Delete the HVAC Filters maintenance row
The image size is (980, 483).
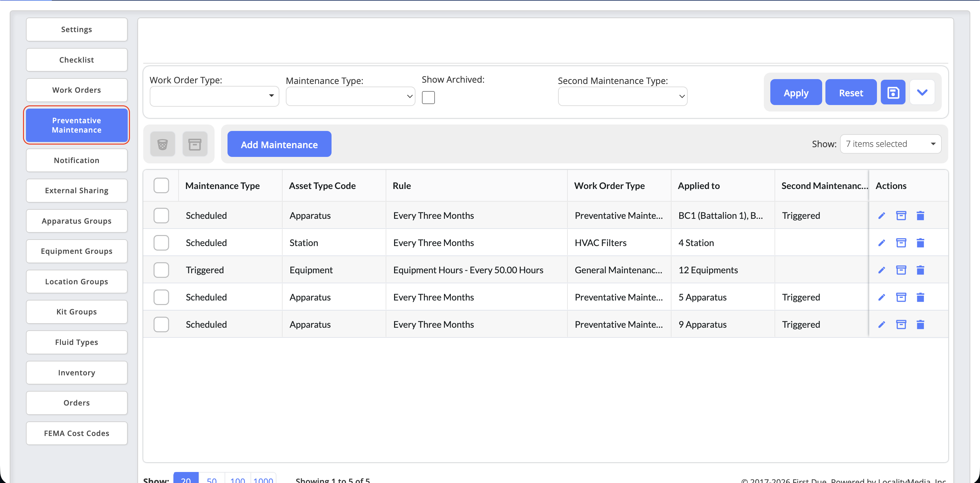tap(920, 243)
